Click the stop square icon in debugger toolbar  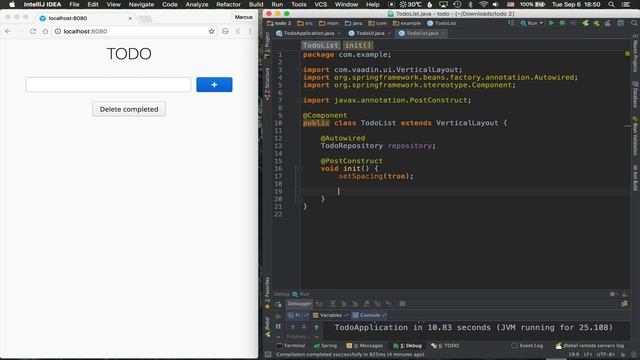click(402, 304)
